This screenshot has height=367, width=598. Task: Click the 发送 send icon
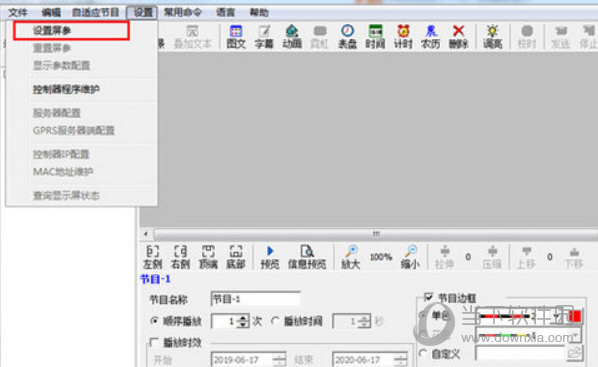[561, 37]
